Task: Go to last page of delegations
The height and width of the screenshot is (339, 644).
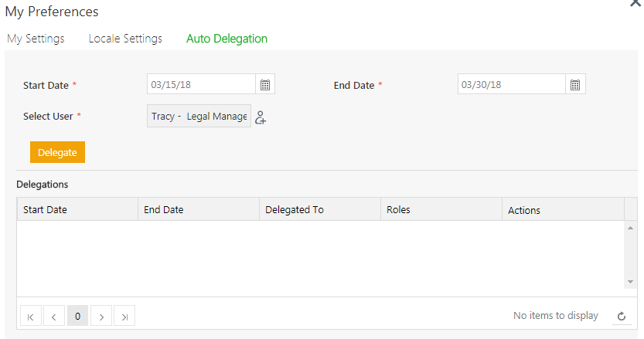Action: pos(124,316)
